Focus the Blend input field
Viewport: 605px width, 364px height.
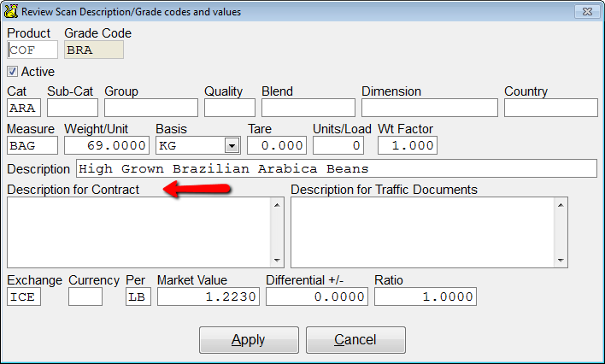pos(308,108)
